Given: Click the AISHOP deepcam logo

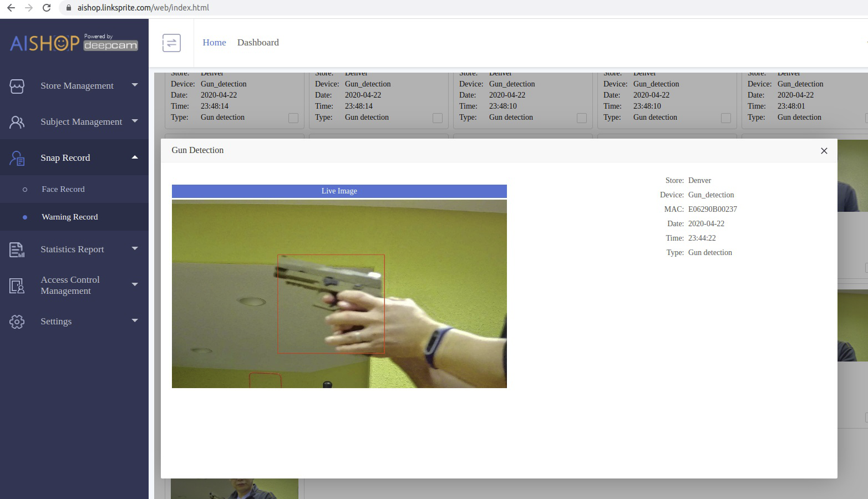Looking at the screenshot, I should pyautogui.click(x=73, y=43).
